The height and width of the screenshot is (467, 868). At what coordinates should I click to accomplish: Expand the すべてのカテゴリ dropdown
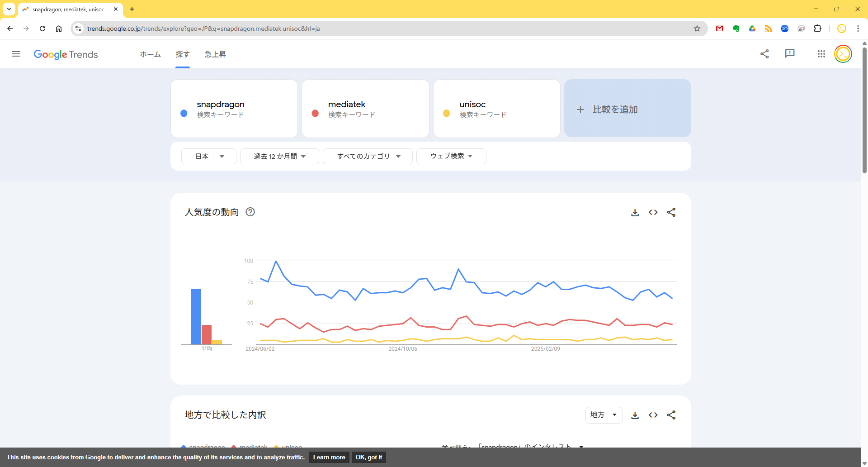click(x=368, y=156)
